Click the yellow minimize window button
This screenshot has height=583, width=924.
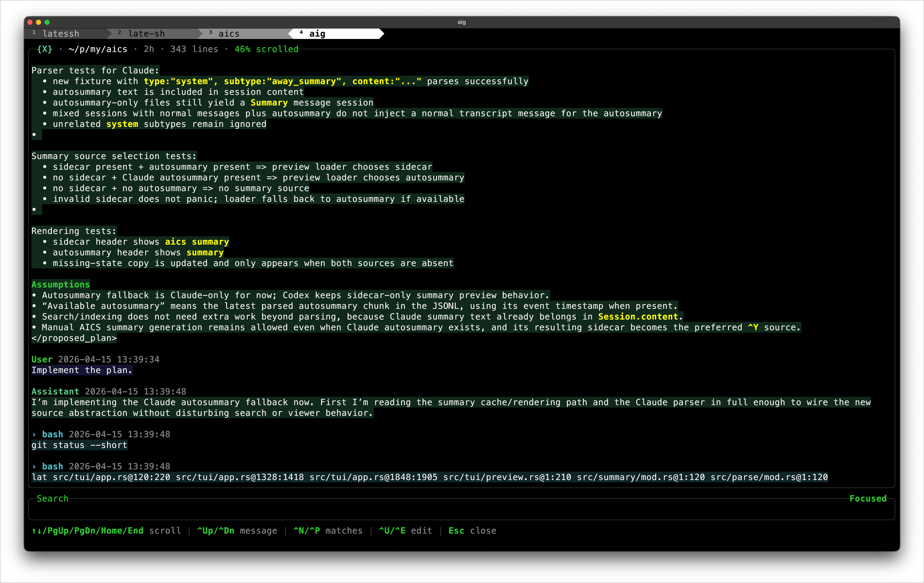(39, 22)
